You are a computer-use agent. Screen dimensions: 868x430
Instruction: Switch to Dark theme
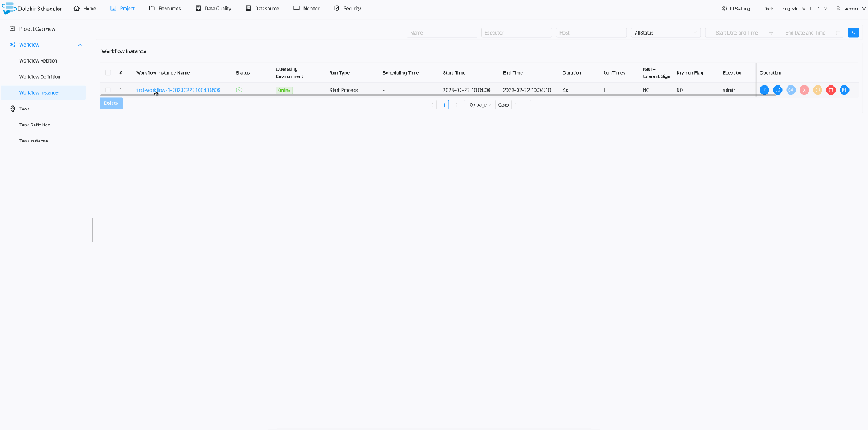point(768,9)
